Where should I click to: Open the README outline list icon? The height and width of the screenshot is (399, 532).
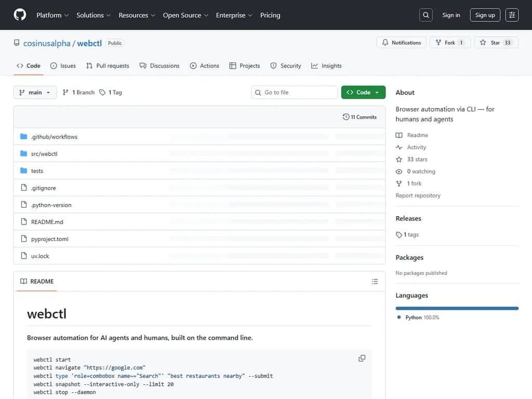click(375, 281)
